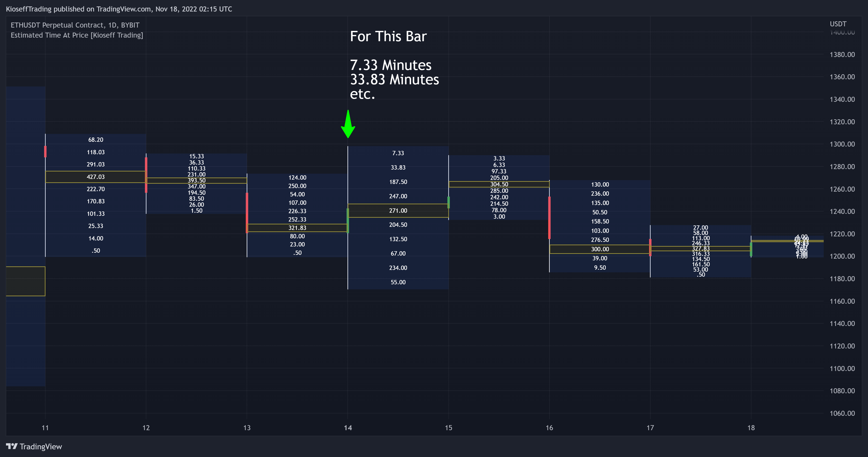868x457 pixels.
Task: Click the small red candle body on day 11
Action: (x=45, y=151)
